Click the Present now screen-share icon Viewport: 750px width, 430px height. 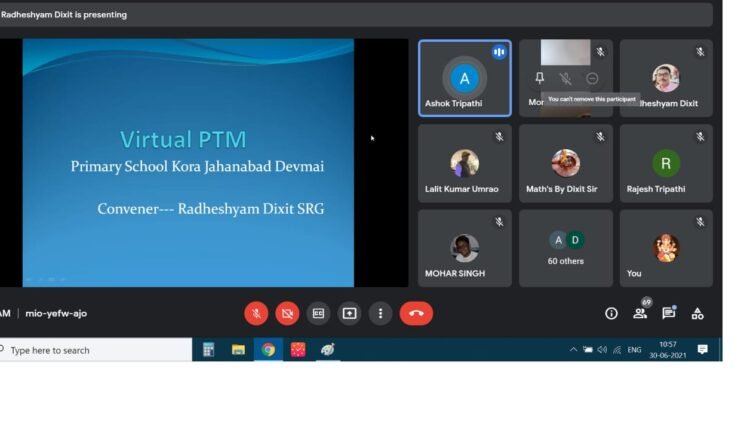point(349,313)
